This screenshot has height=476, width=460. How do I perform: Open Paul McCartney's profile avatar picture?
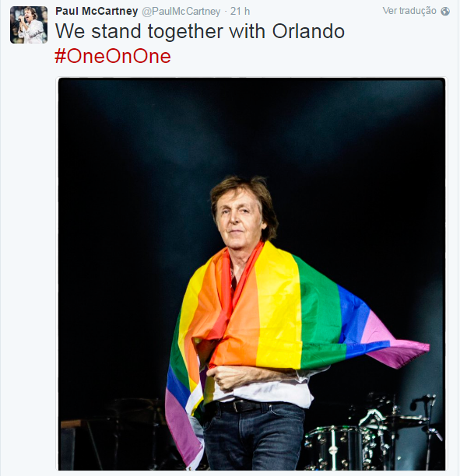click(x=29, y=25)
